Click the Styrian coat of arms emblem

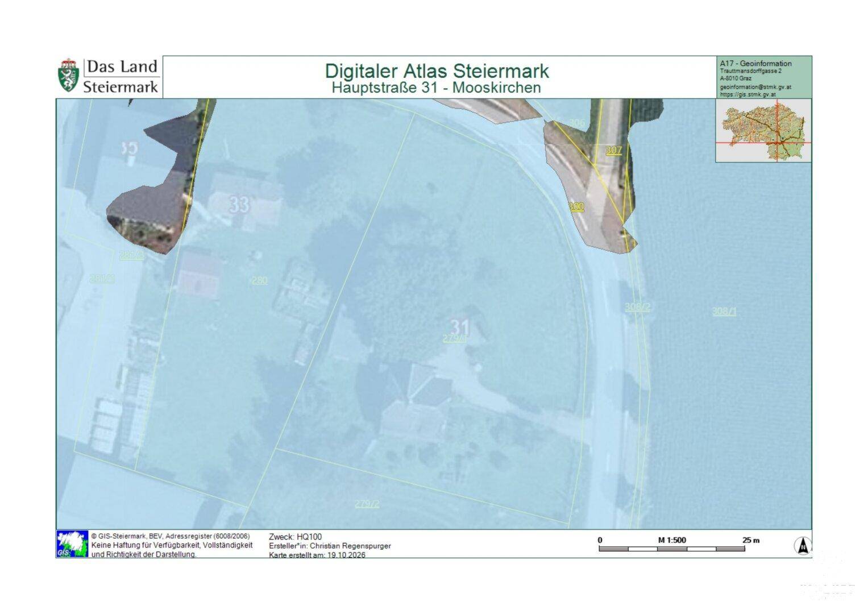(x=68, y=75)
